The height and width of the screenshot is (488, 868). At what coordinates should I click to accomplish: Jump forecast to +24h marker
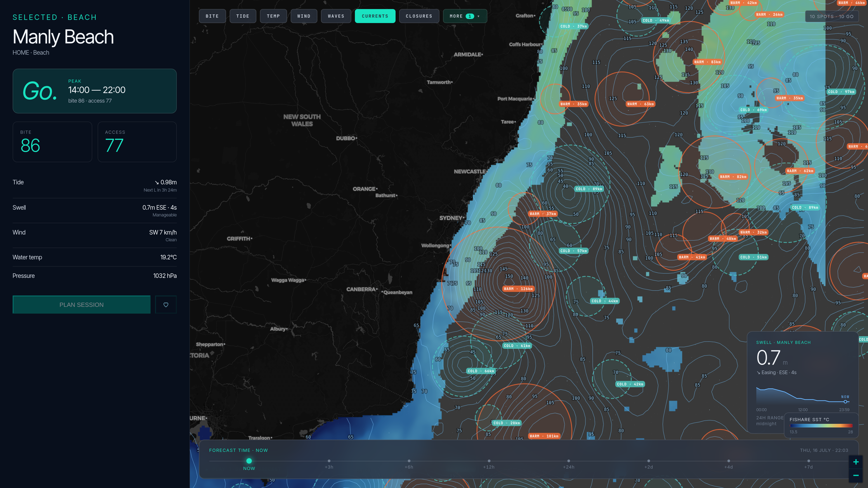click(x=568, y=461)
